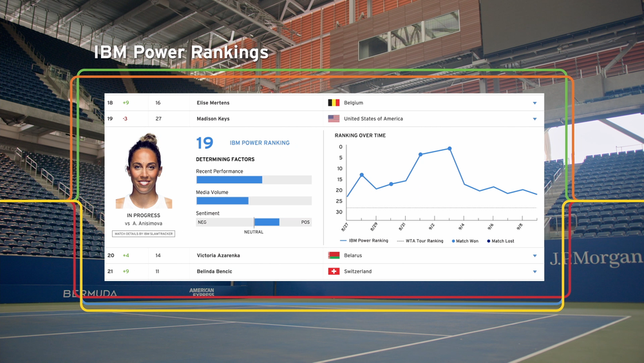The image size is (644, 363).
Task: Expand the Belinda Bencic row arrow
Action: tap(535, 271)
